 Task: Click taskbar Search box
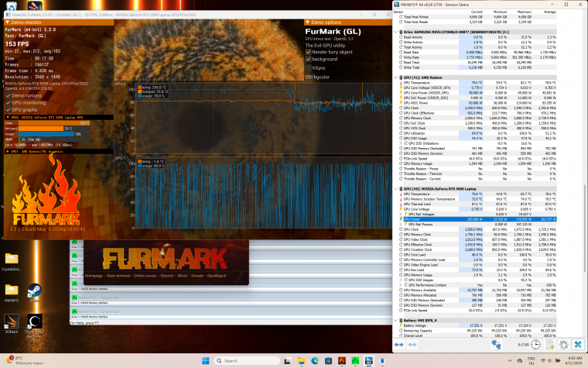point(247,361)
